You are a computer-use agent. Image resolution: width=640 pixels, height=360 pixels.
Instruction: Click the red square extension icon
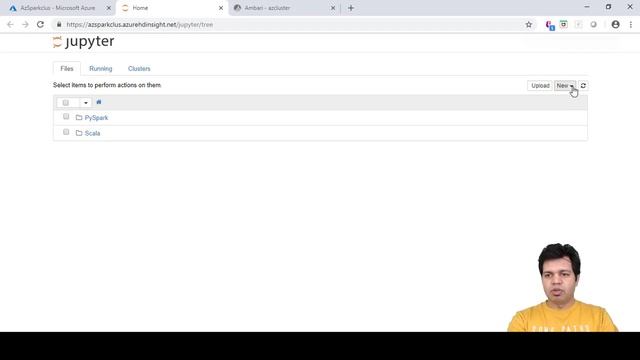pos(564,24)
